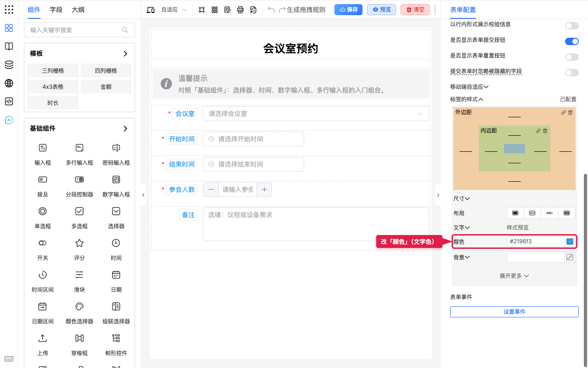
Task: Select the database icon in left sidebar
Action: point(9,65)
